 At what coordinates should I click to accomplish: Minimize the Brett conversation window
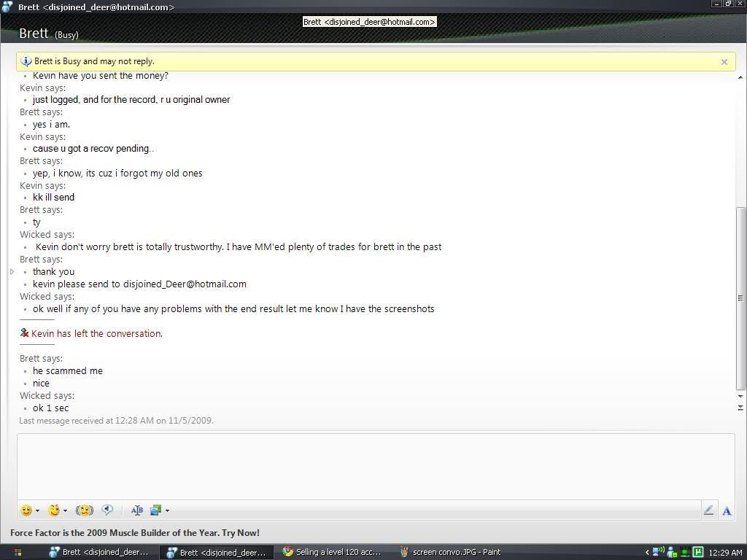[717, 4]
